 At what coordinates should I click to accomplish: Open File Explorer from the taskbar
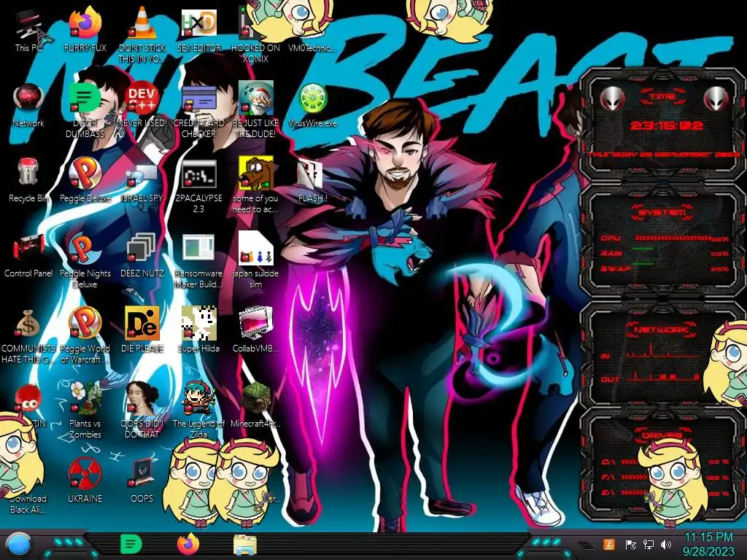pyautogui.click(x=245, y=545)
